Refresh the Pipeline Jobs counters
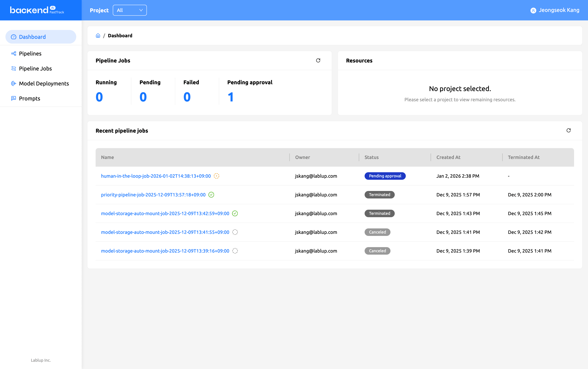 coord(318,60)
